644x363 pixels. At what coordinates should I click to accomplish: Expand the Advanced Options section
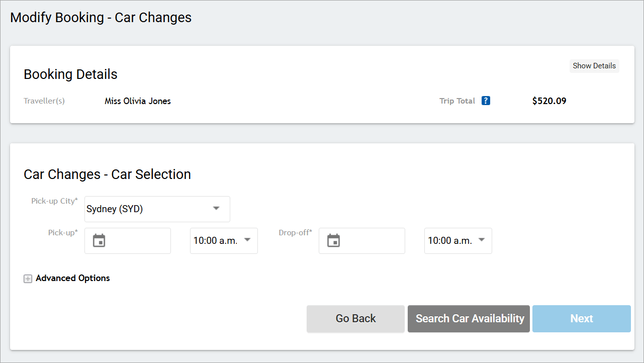click(x=72, y=278)
